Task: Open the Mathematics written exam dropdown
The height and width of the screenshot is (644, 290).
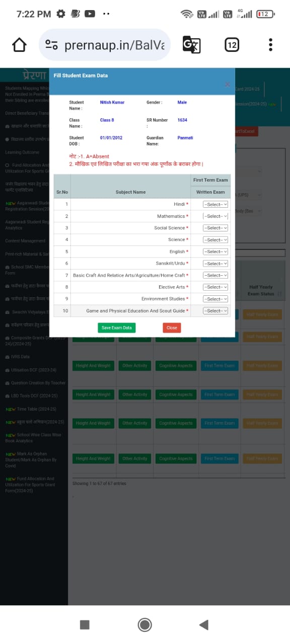Action: [x=215, y=216]
